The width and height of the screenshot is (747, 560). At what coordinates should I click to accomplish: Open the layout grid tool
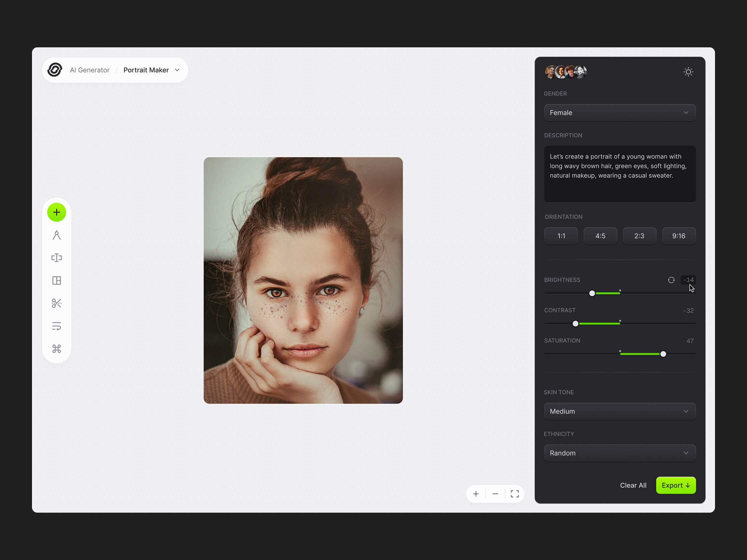point(56,281)
